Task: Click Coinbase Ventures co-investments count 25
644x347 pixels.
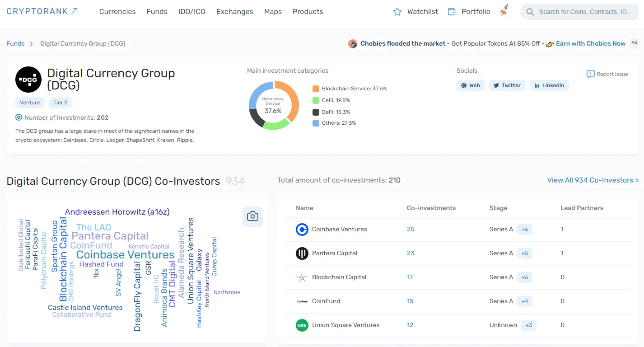Action: click(411, 230)
